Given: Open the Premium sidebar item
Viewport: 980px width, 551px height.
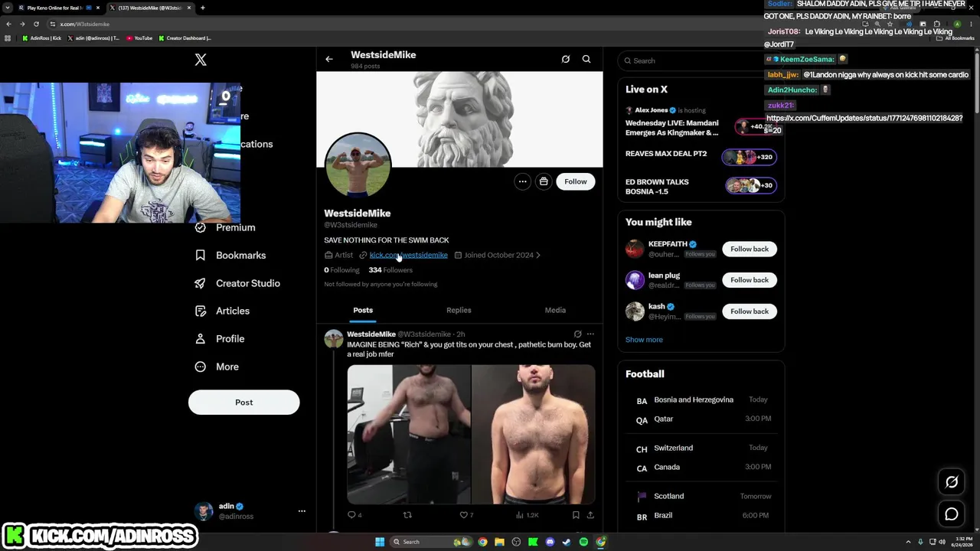Looking at the screenshot, I should [226, 227].
